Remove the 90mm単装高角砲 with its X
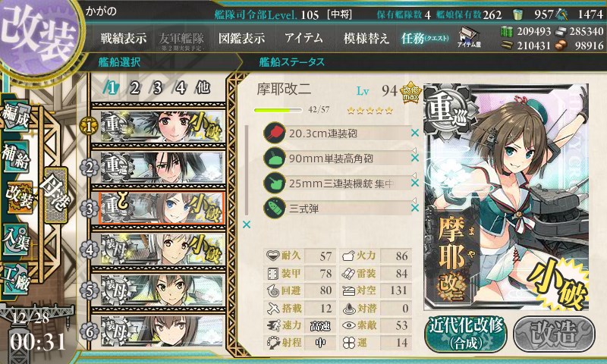The width and height of the screenshot is (607, 364). coord(415,158)
